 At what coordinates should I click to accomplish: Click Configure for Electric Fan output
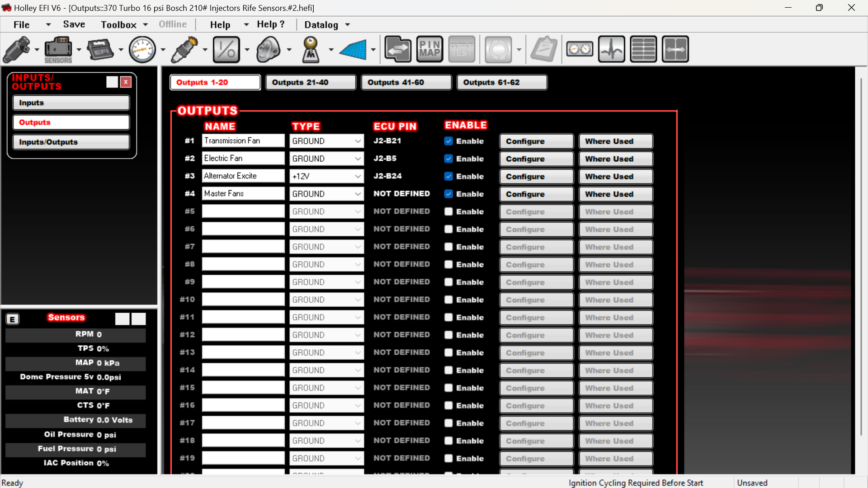tap(536, 159)
